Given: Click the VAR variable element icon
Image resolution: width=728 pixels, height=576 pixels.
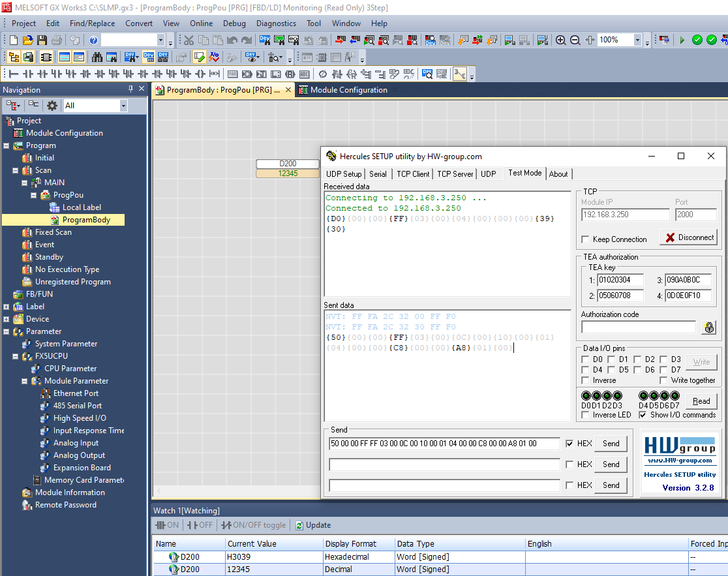Looking at the screenshot, I should tap(233, 74).
